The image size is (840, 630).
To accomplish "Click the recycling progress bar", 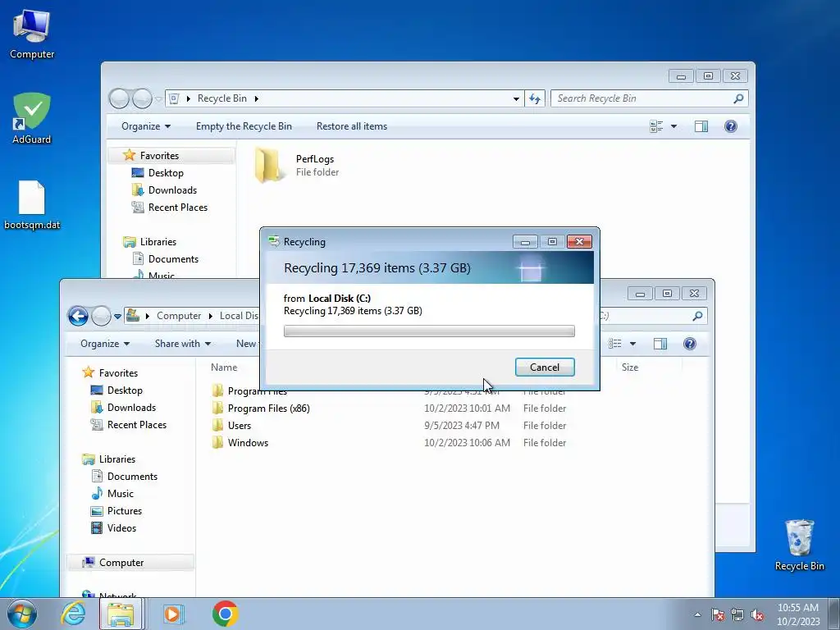I will tap(429, 331).
